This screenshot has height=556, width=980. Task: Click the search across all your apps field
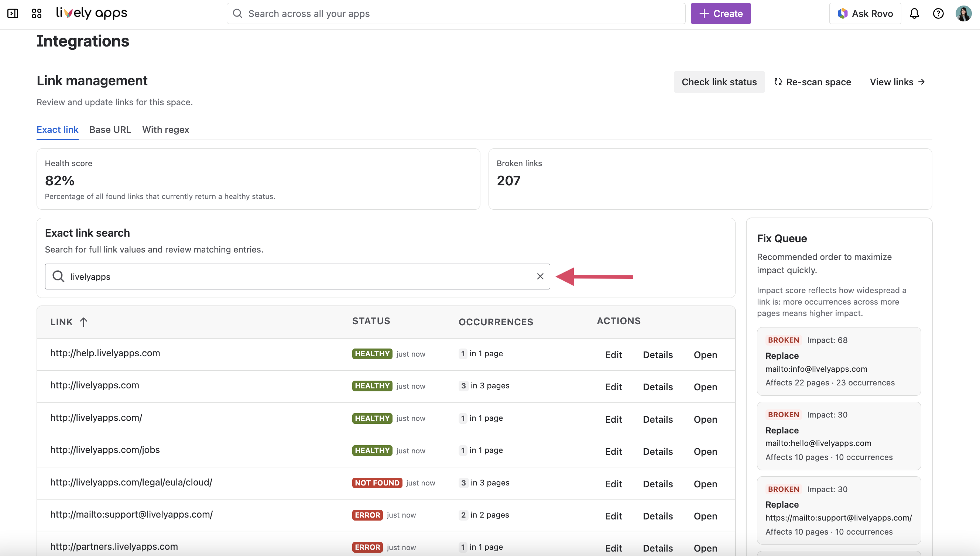(455, 13)
